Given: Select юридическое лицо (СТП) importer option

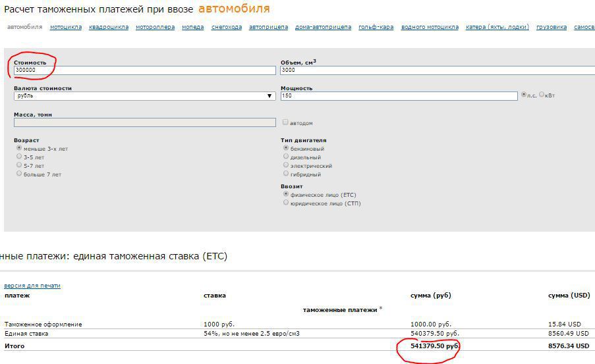Looking at the screenshot, I should pyautogui.click(x=286, y=203).
